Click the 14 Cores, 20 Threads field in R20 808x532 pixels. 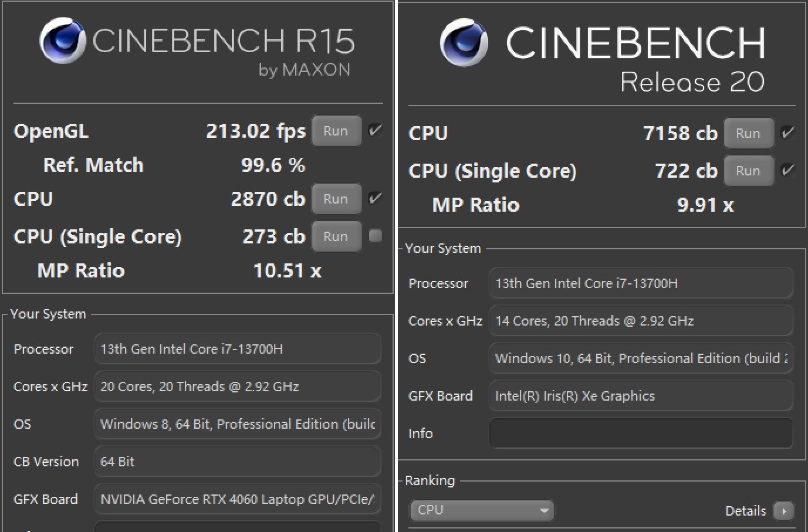641,321
